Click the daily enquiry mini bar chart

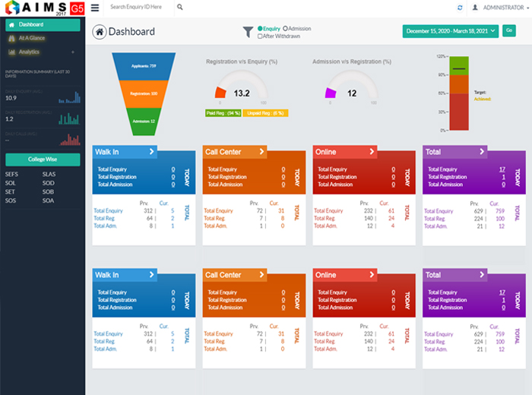(x=70, y=97)
